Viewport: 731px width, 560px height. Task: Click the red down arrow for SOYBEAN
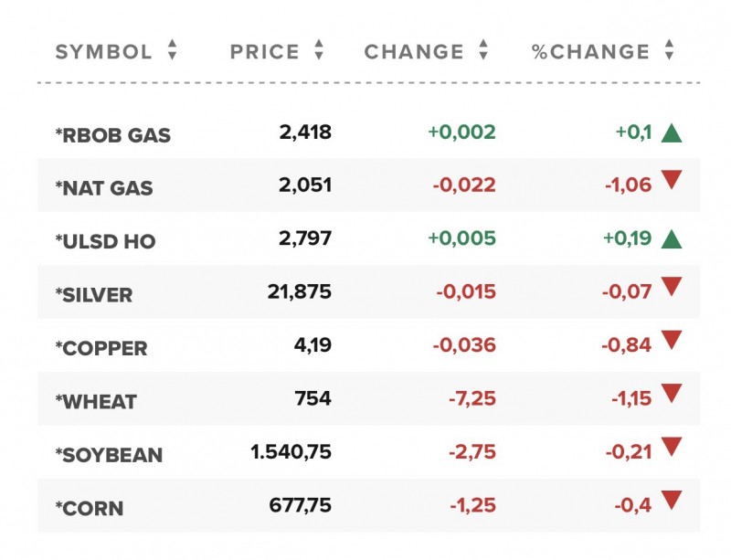click(672, 447)
